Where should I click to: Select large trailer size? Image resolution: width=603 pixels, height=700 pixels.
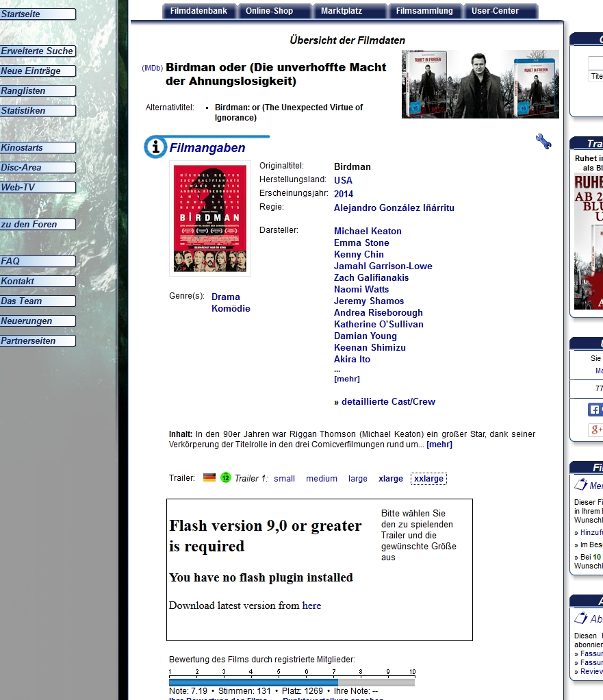click(358, 479)
